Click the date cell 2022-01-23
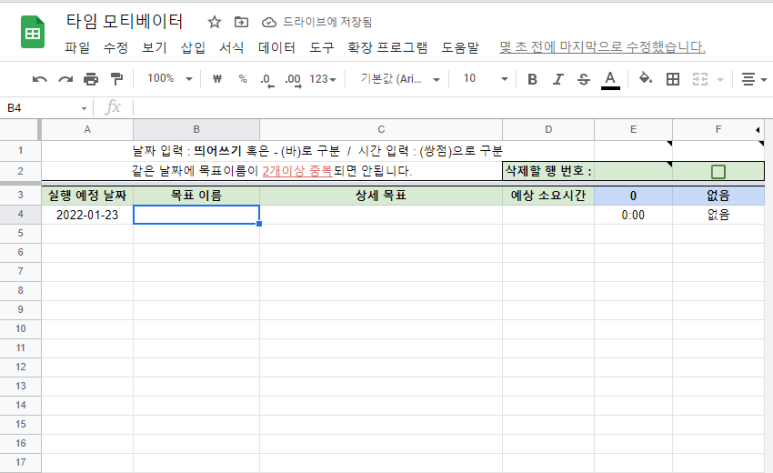773x473 pixels. (x=87, y=215)
